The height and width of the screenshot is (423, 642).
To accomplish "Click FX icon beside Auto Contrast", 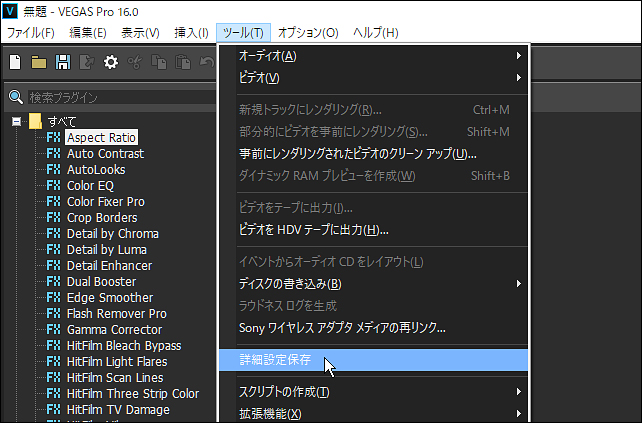I will click(x=54, y=153).
